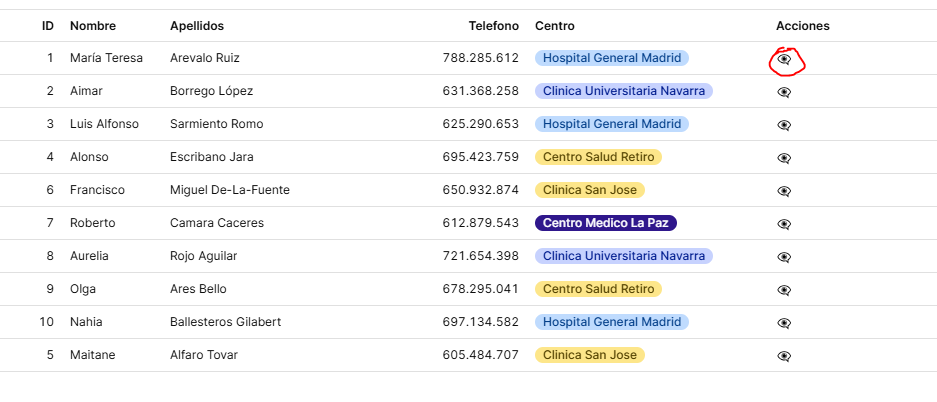Sort by Apellidos column header
937x402 pixels.
tap(197, 26)
